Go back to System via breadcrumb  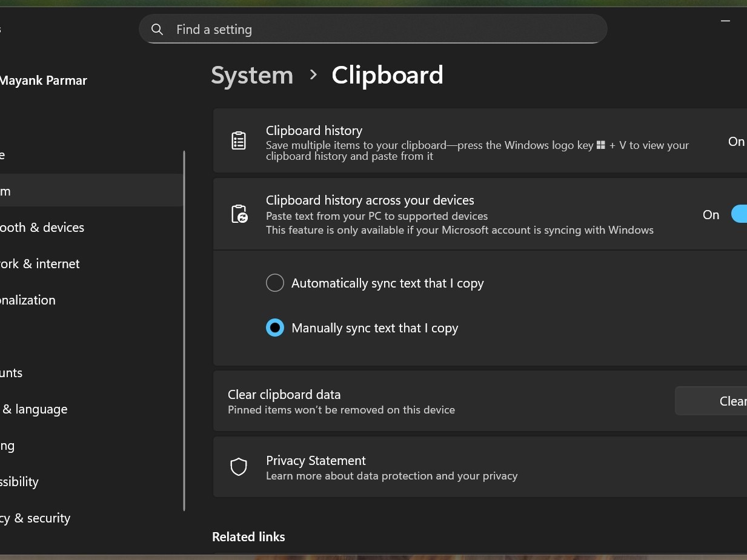pos(252,76)
